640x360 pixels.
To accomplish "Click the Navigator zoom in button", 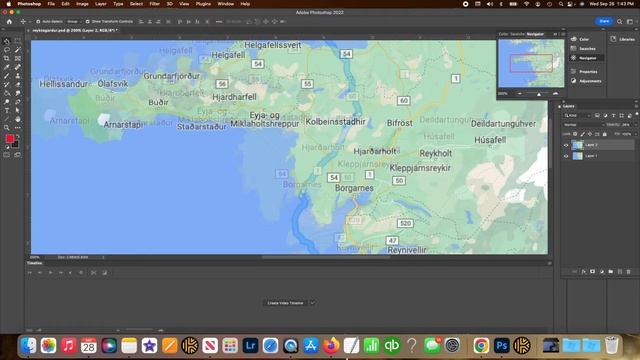I will (556, 94).
